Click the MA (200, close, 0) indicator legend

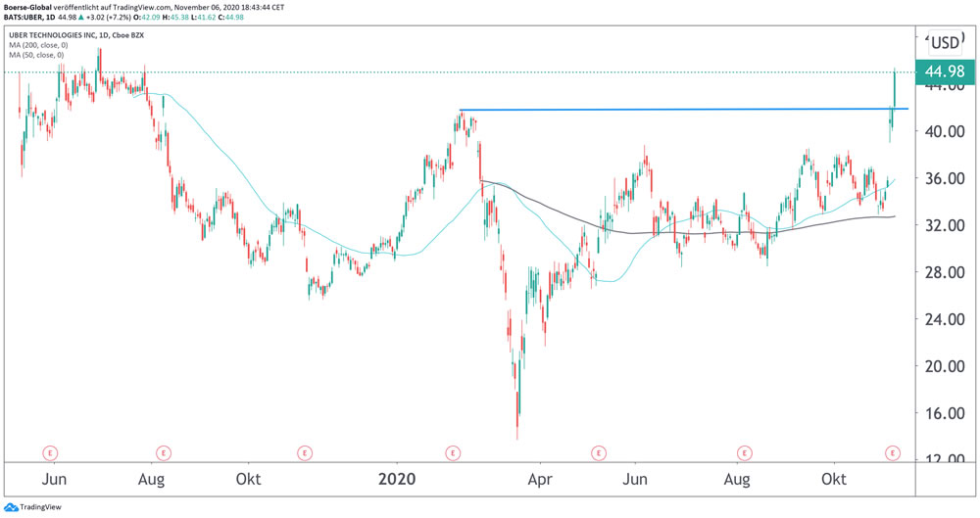(x=39, y=45)
